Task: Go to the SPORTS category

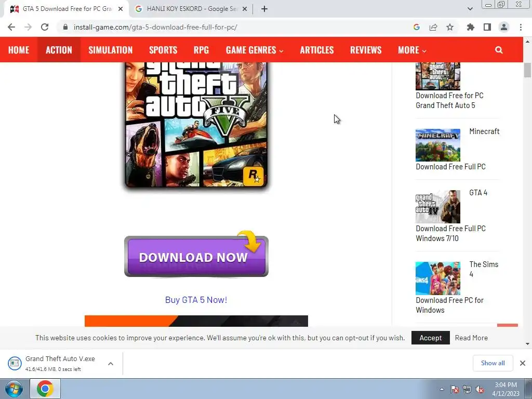Action: (x=163, y=50)
